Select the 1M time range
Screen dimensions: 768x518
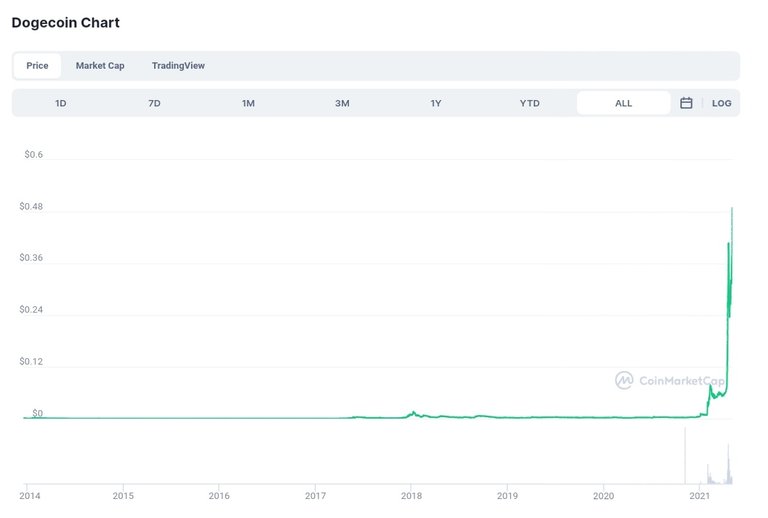tap(248, 103)
